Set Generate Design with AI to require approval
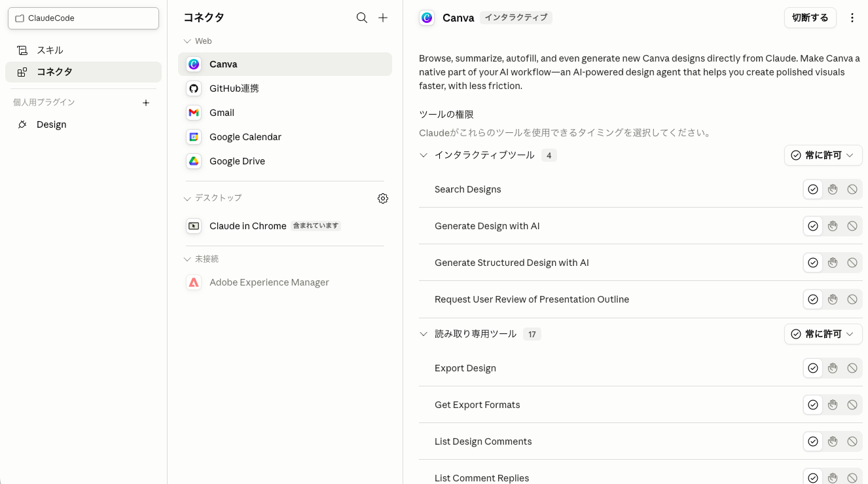 [833, 226]
